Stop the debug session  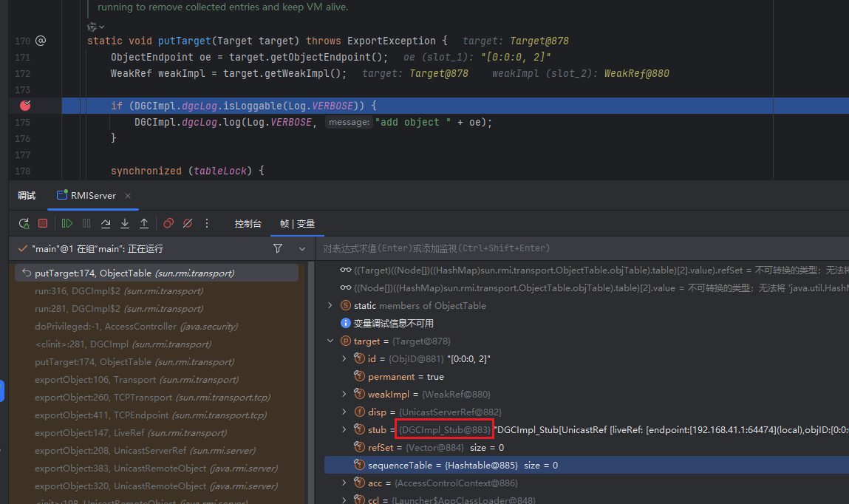(x=43, y=223)
